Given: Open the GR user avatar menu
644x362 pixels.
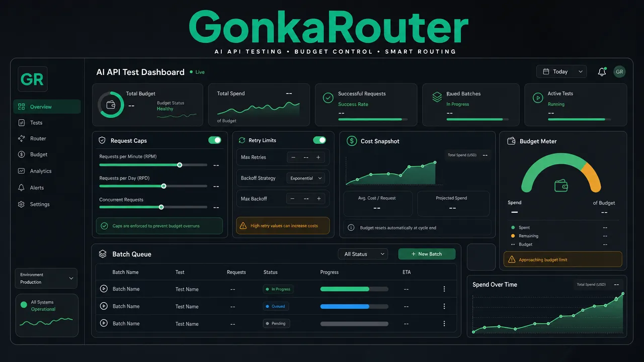Looking at the screenshot, I should [619, 72].
